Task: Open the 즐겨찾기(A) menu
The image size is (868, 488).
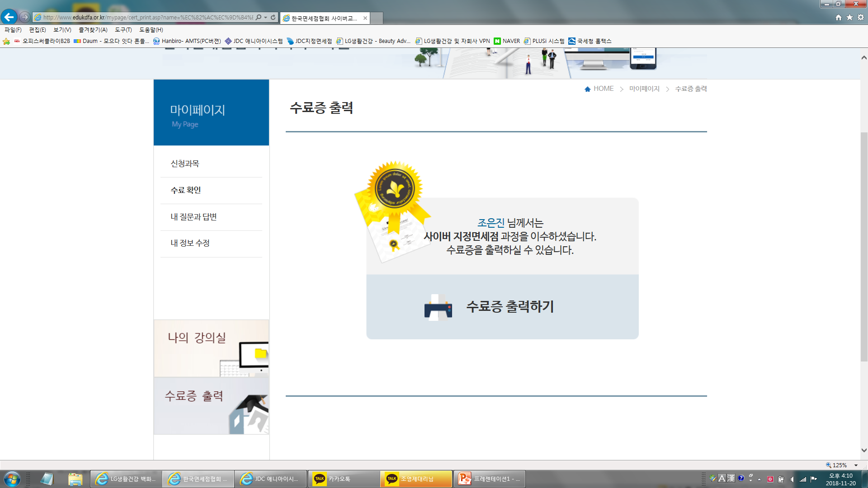Action: pos(93,30)
